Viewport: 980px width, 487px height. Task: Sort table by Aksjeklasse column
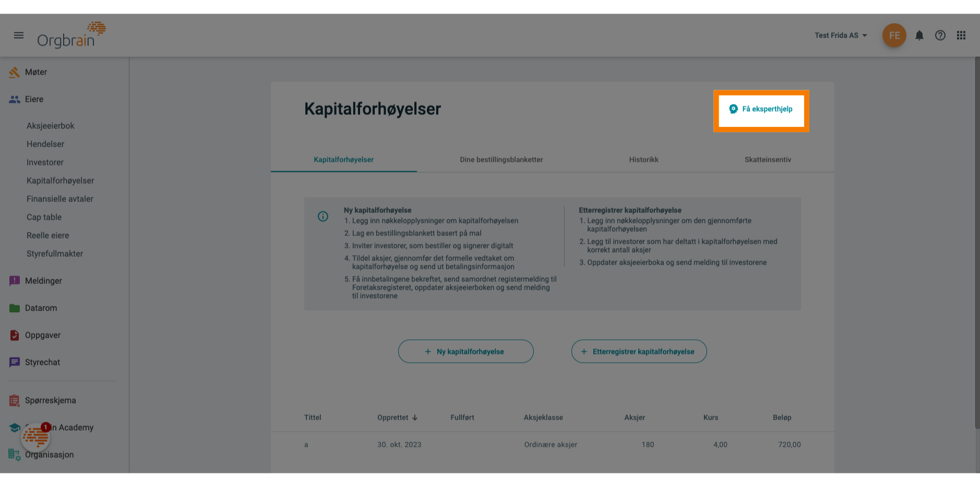(x=543, y=418)
